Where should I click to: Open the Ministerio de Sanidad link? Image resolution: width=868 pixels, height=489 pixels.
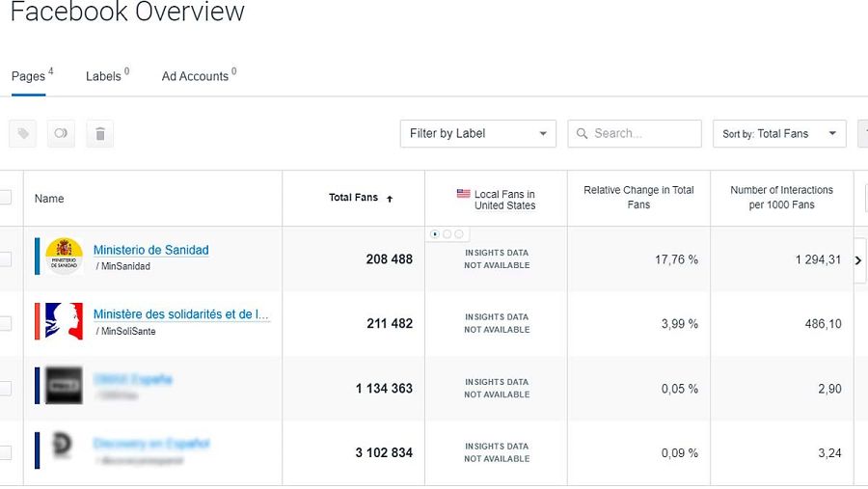click(x=150, y=250)
